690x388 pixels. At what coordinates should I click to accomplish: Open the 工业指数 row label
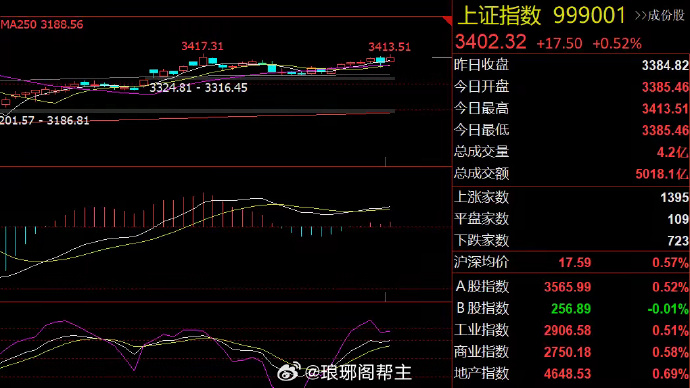(481, 330)
